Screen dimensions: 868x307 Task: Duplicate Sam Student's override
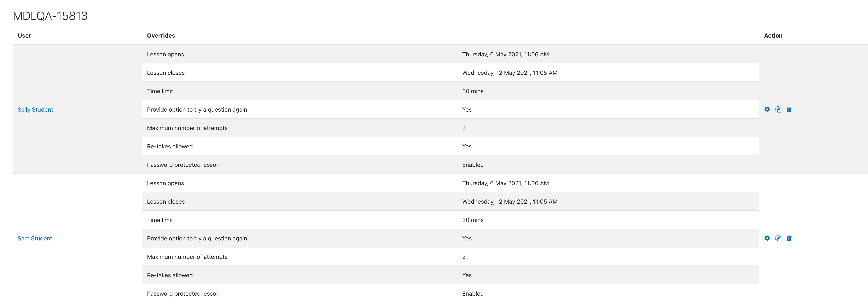point(778,238)
